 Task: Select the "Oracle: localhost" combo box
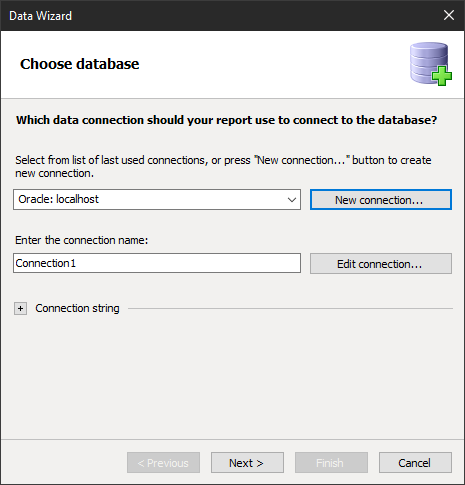157,200
